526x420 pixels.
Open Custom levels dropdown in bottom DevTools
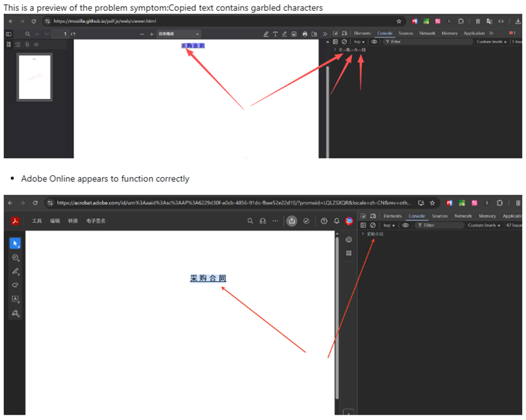[x=484, y=225]
